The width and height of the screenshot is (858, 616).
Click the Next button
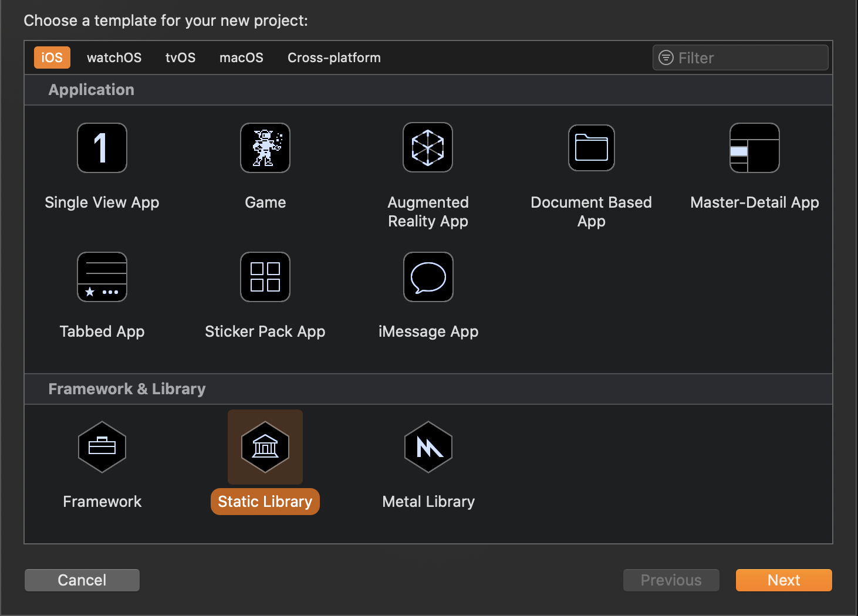pos(784,580)
